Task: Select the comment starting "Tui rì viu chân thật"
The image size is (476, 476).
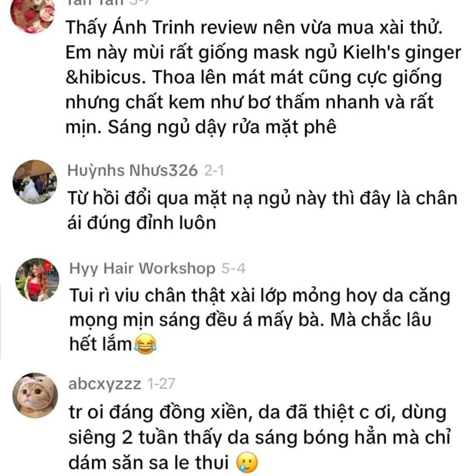Action: (x=260, y=320)
